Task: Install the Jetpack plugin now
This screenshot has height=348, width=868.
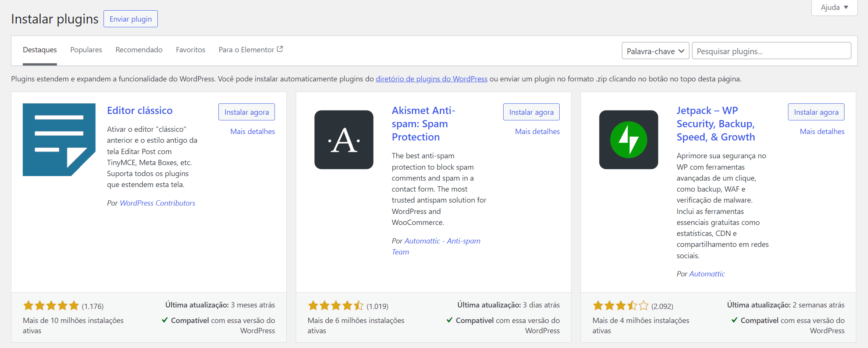Action: click(816, 112)
